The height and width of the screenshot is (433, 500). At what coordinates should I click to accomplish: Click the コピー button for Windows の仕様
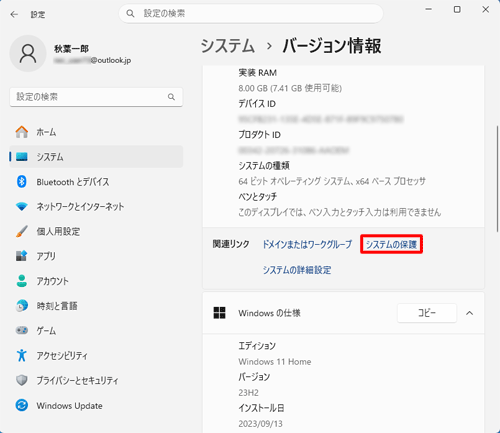(427, 313)
